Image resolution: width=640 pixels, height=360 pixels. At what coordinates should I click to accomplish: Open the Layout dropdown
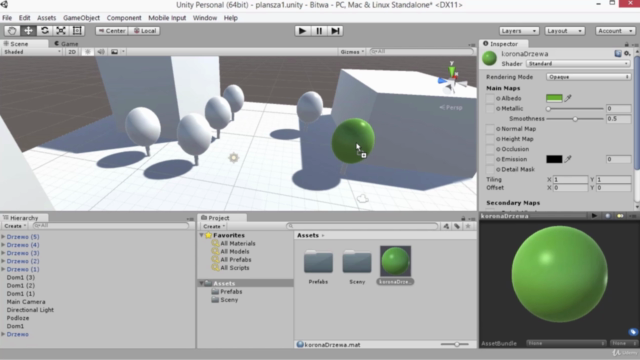pos(564,31)
